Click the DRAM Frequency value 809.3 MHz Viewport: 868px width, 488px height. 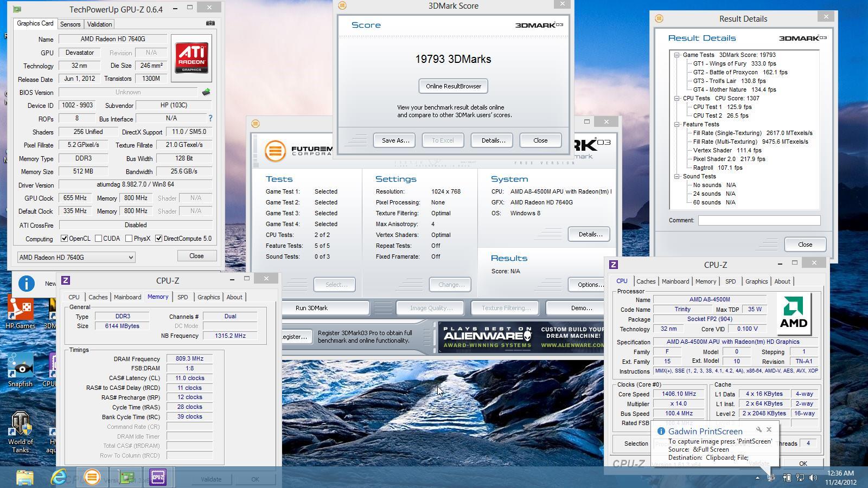click(189, 359)
